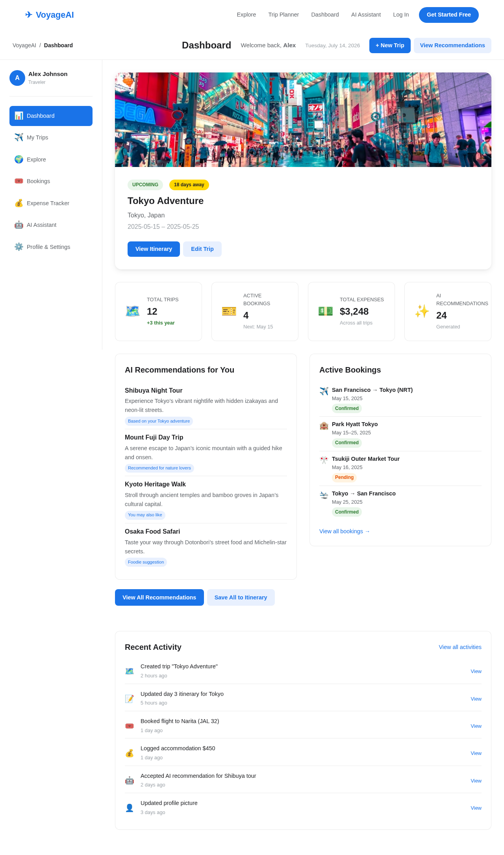Image resolution: width=504 pixels, height=855 pixels.
Task: Click the Osaka Food Safari recommendation title
Action: 152,532
